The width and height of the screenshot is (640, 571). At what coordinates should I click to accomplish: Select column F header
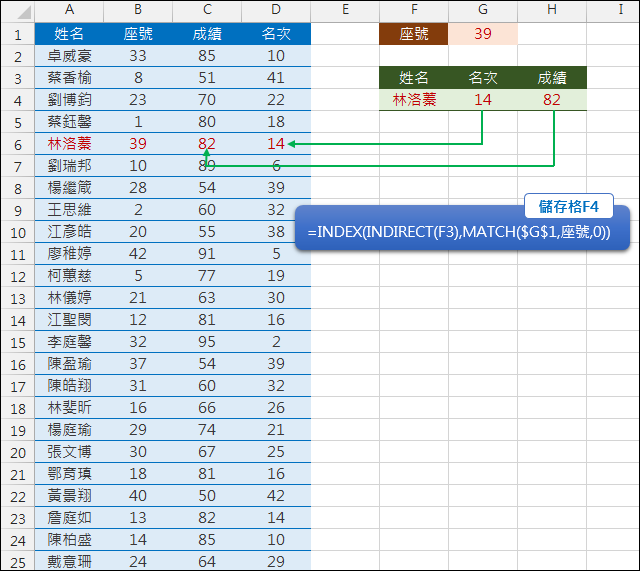[x=414, y=11]
